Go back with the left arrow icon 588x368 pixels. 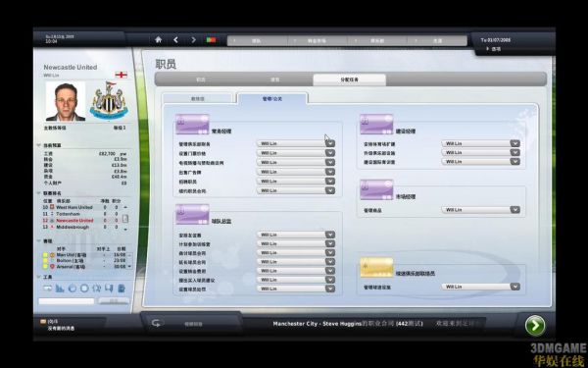coord(175,39)
